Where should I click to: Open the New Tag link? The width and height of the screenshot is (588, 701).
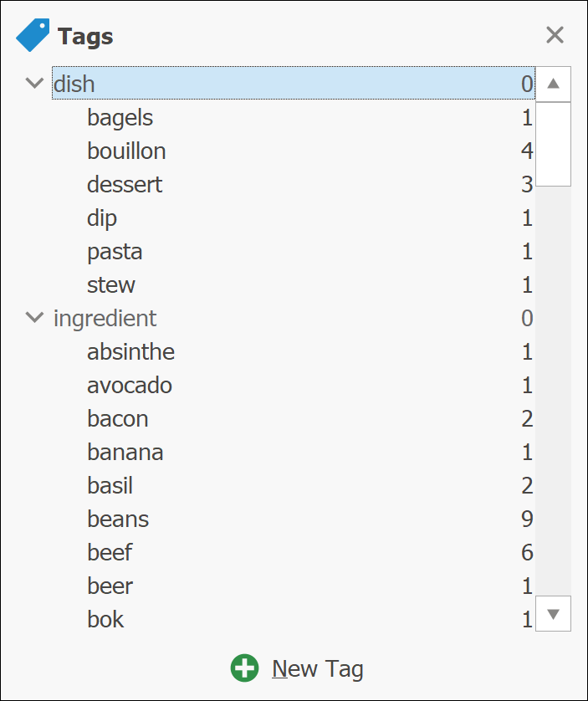tap(318, 669)
